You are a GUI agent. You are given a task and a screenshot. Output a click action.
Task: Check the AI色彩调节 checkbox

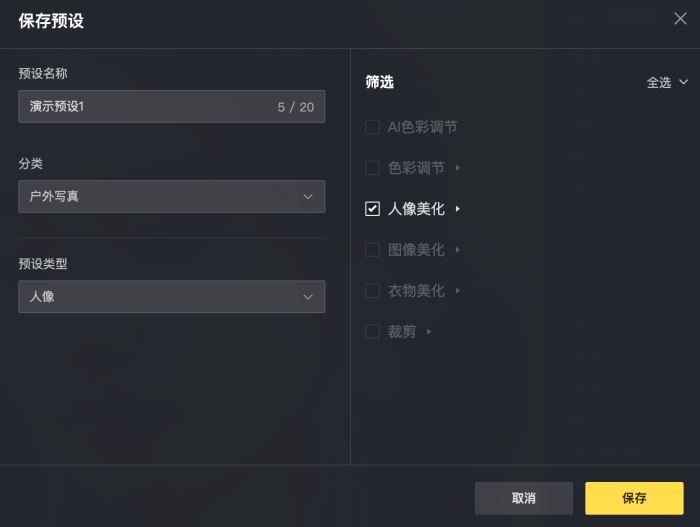(372, 127)
